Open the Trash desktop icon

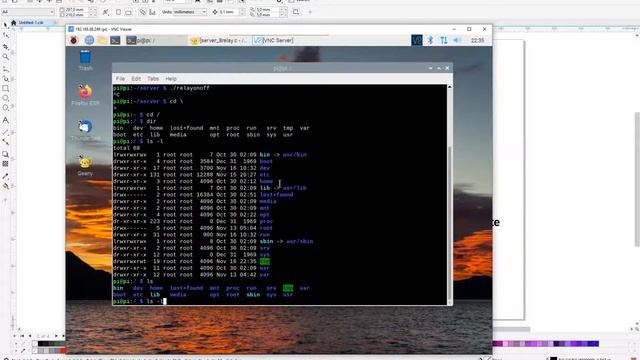pyautogui.click(x=85, y=60)
